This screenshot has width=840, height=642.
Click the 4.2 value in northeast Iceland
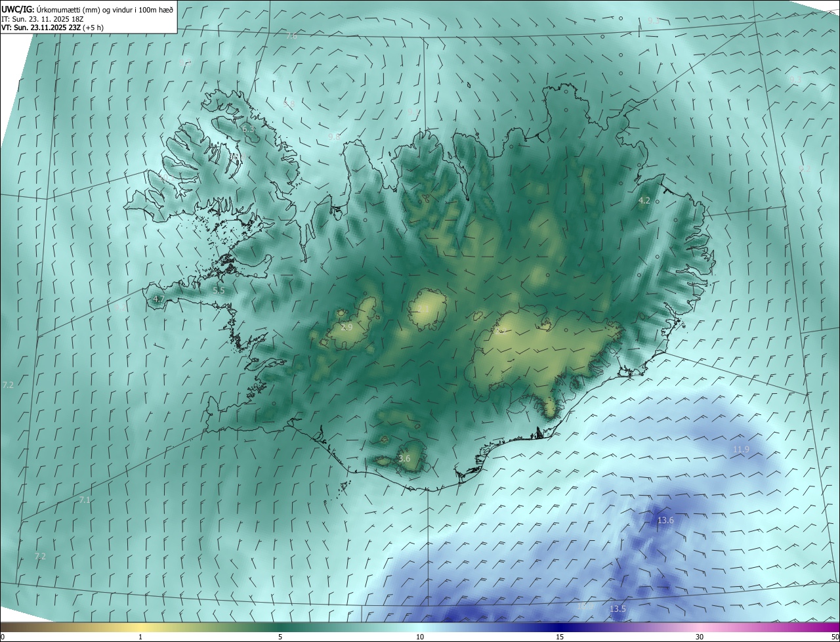(x=644, y=201)
